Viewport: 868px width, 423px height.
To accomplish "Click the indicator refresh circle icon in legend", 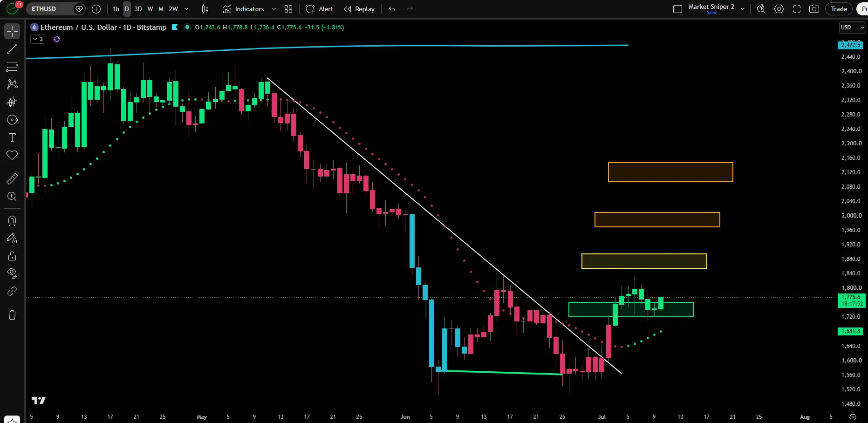I will (57, 39).
